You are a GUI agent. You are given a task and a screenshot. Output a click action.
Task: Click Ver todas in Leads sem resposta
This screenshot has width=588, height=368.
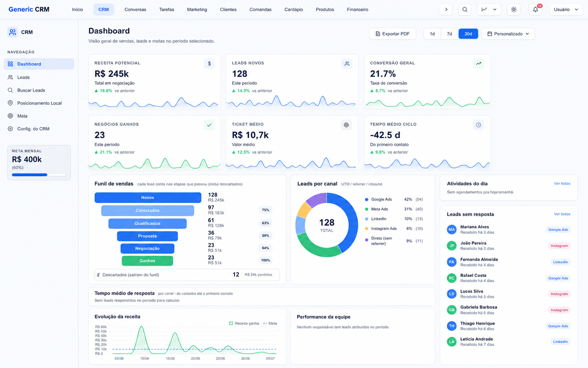562,214
